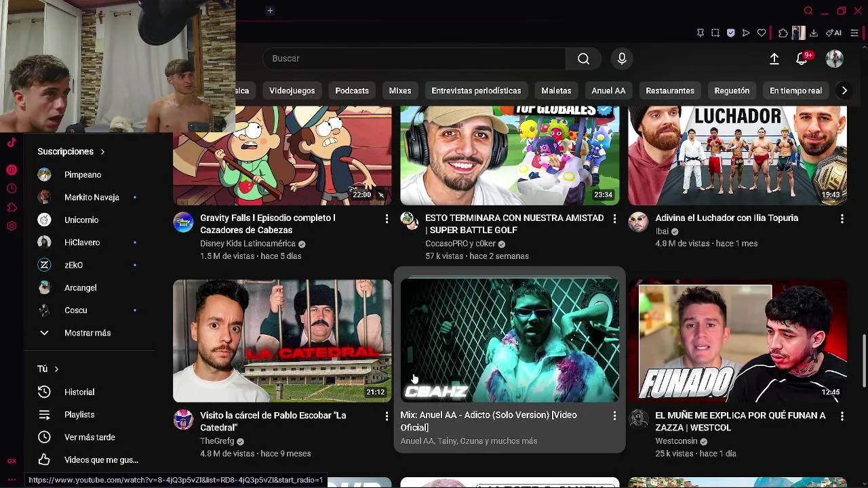Select the Reguetón filter chip
This screenshot has width=868, height=488.
tap(732, 90)
